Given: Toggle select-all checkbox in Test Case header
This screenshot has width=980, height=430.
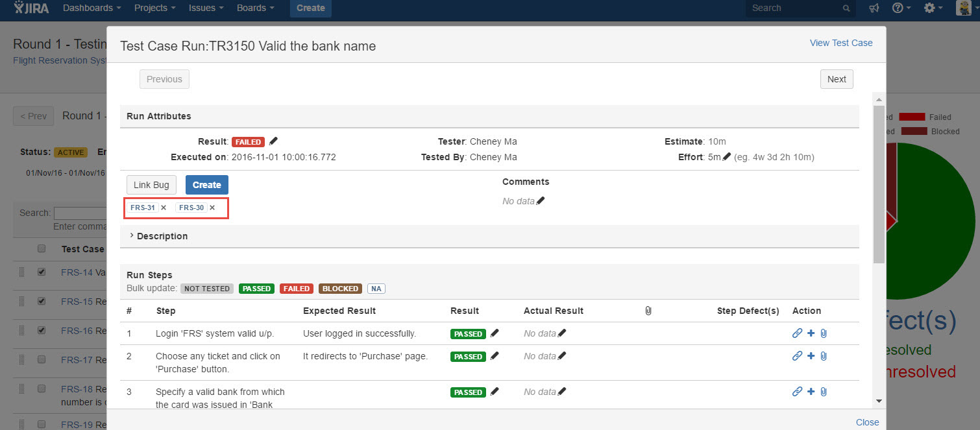Looking at the screenshot, I should pos(42,248).
